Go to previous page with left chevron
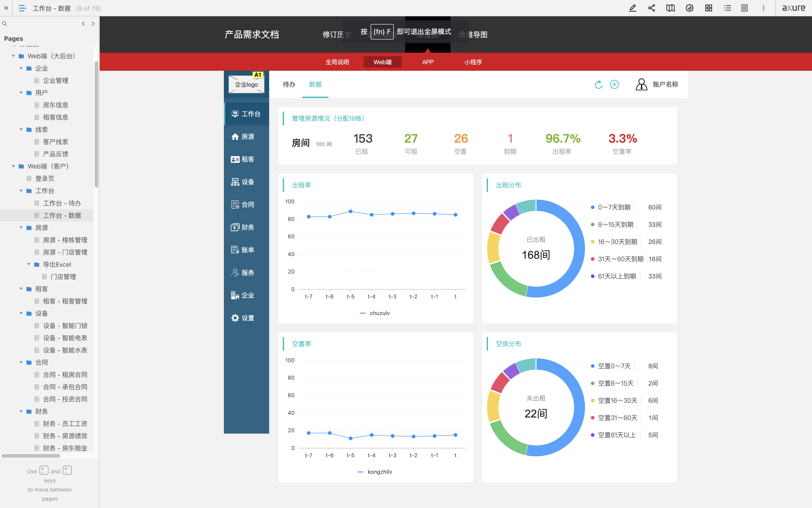Screen dimensions: 812x508 pyautogui.click(x=83, y=24)
